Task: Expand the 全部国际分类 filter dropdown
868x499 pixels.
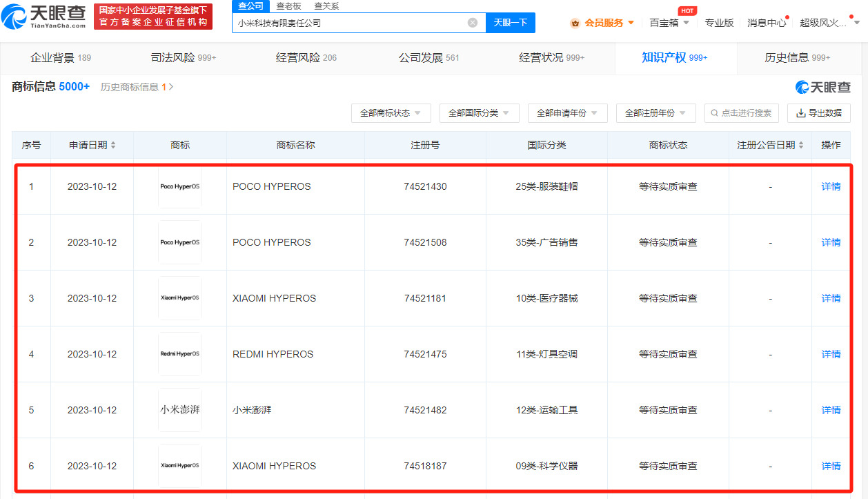Action: [x=480, y=113]
